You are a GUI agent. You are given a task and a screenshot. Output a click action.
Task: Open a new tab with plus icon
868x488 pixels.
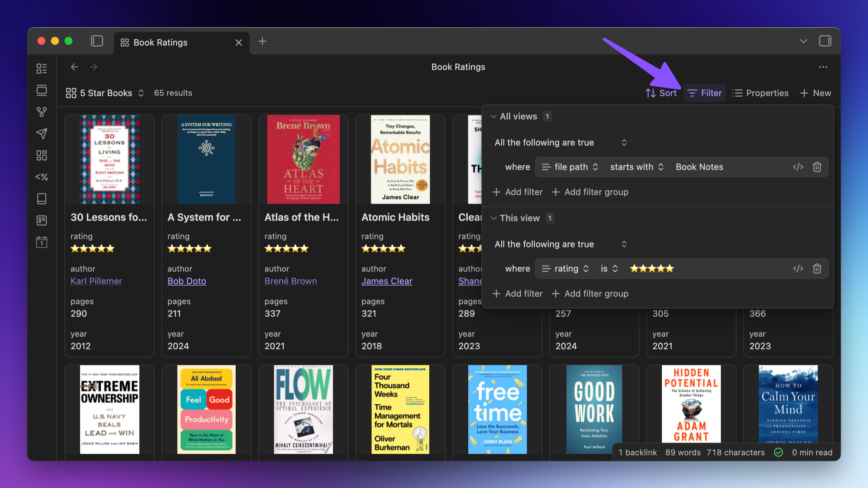(x=262, y=41)
